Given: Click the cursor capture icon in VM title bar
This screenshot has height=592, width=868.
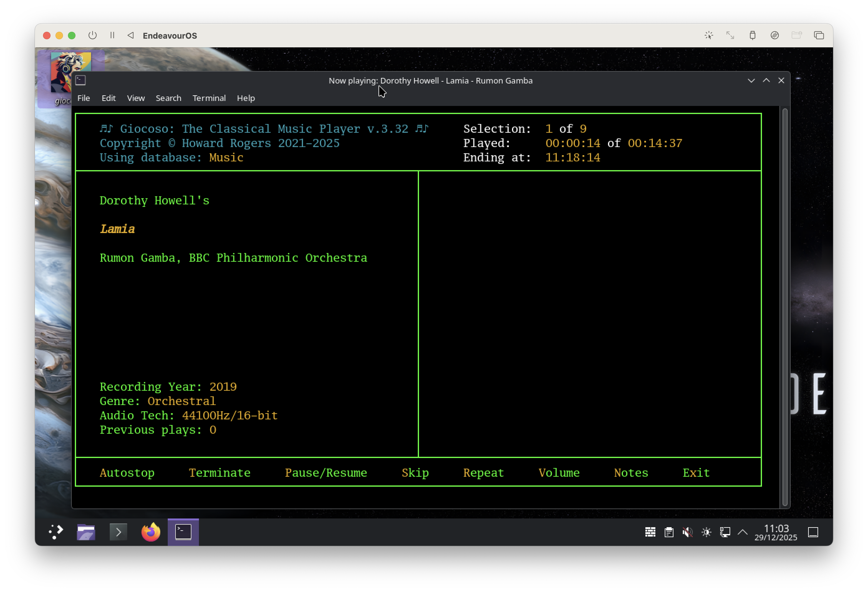Looking at the screenshot, I should (709, 36).
